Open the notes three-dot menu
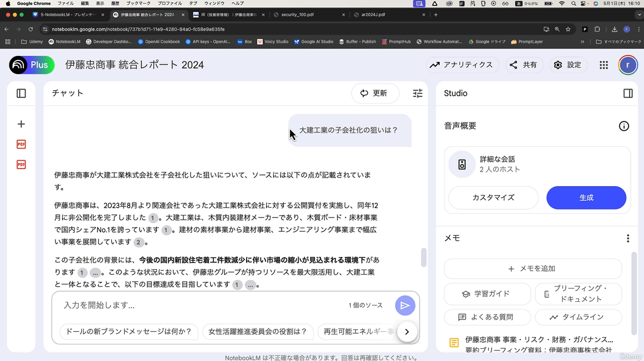644x361 pixels. click(627, 239)
